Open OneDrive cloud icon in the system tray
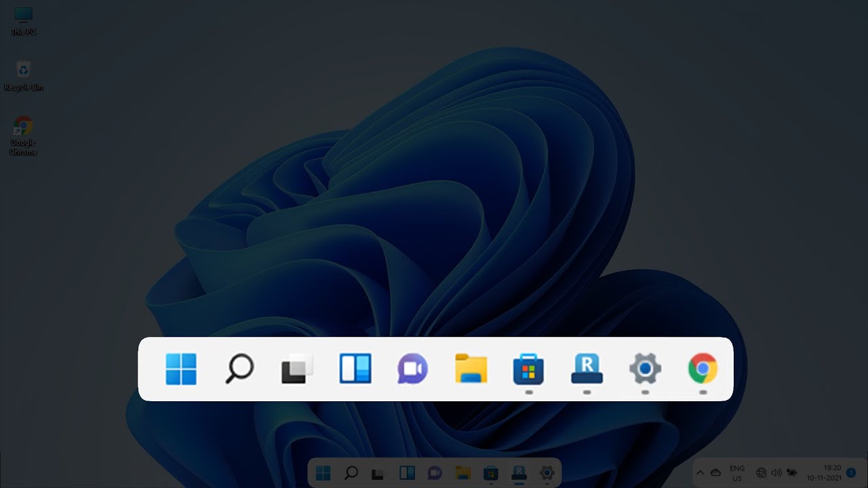 (x=715, y=472)
